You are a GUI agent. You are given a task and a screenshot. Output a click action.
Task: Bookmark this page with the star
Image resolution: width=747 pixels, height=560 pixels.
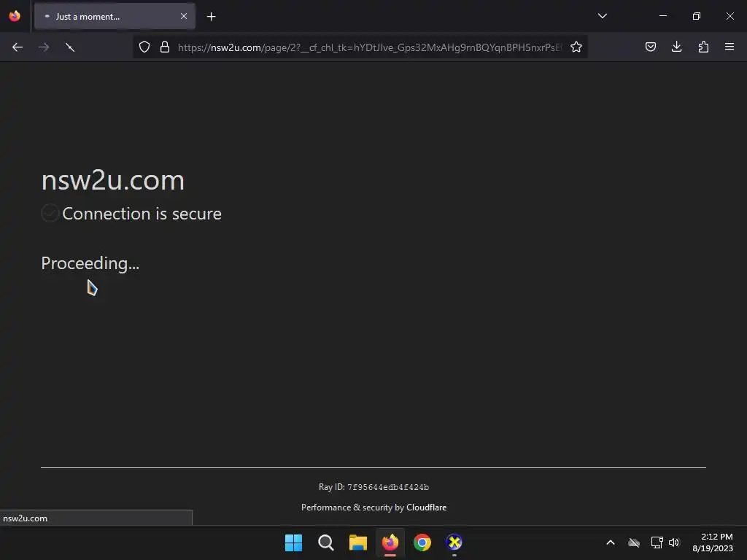pos(576,47)
